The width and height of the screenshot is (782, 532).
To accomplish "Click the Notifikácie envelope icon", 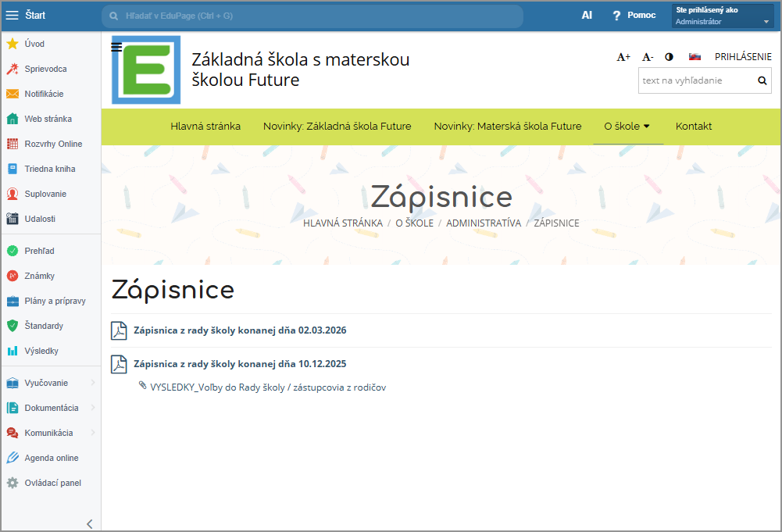I will (12, 94).
